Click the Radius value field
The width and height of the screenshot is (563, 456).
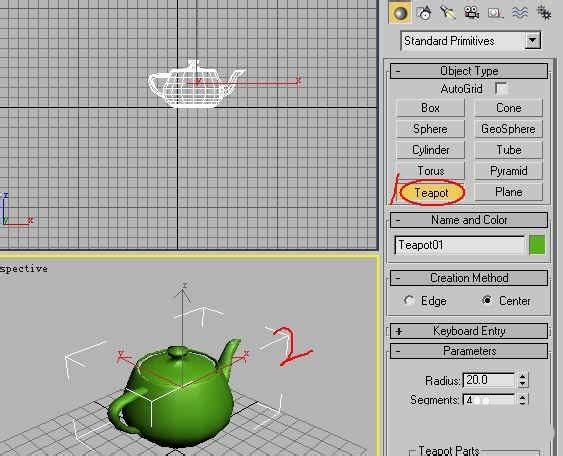[489, 380]
